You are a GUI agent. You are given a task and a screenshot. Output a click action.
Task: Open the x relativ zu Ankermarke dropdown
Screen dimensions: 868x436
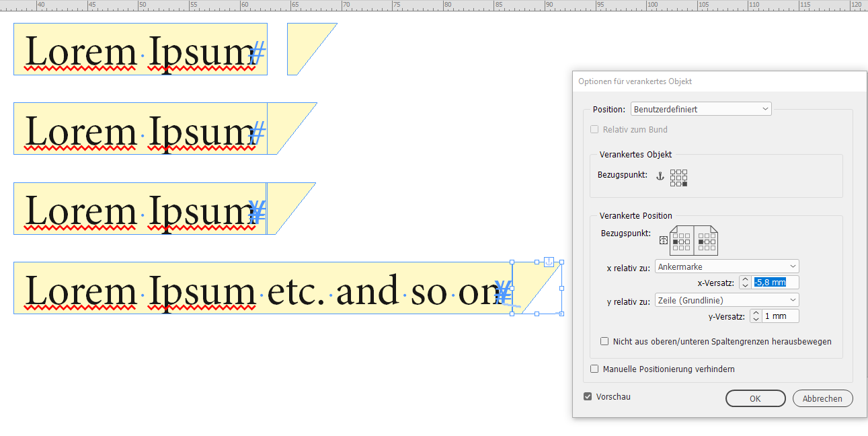(726, 266)
